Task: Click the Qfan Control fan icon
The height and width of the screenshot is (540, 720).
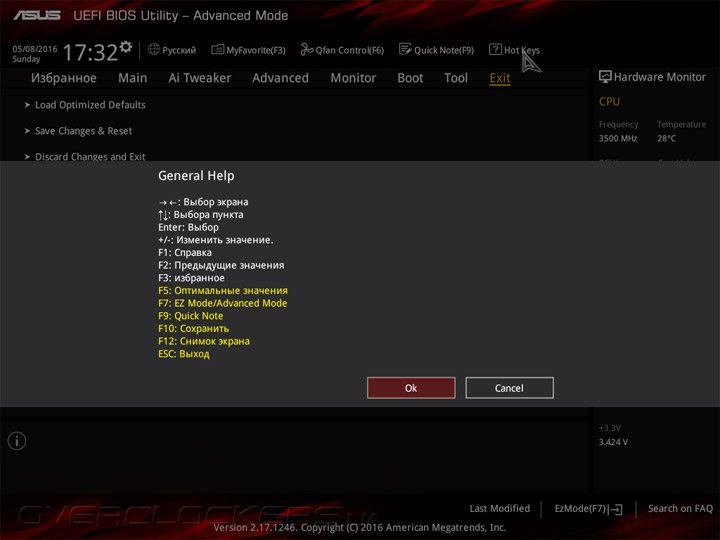Action: tap(307, 49)
